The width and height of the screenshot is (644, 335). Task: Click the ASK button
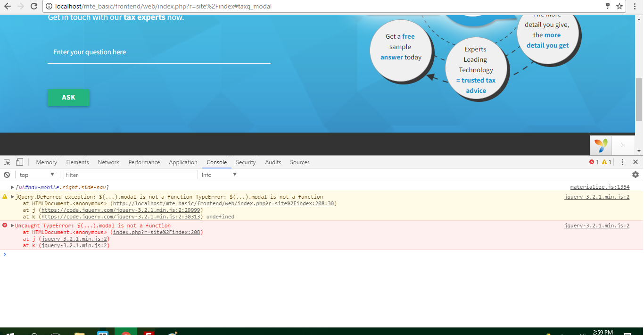click(x=68, y=98)
